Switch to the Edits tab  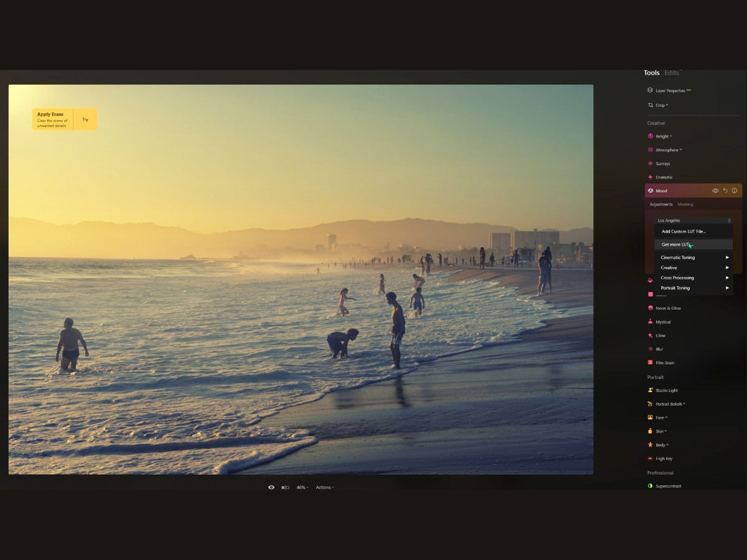(x=672, y=73)
